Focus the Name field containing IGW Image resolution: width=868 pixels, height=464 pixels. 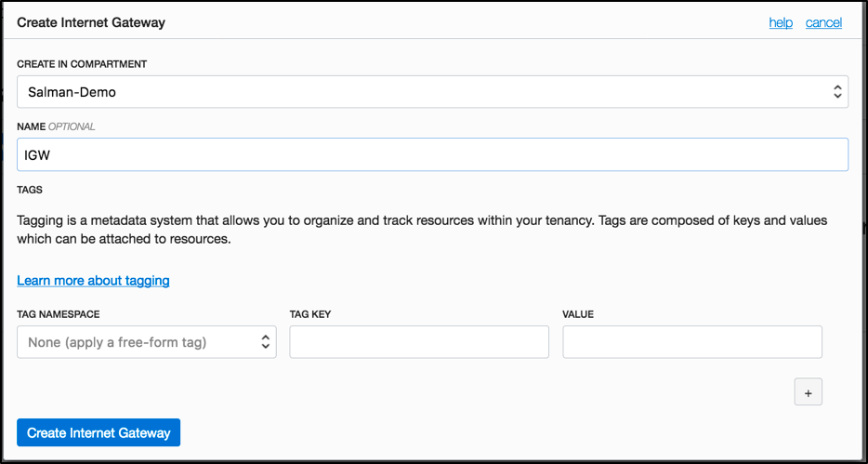[432, 155]
